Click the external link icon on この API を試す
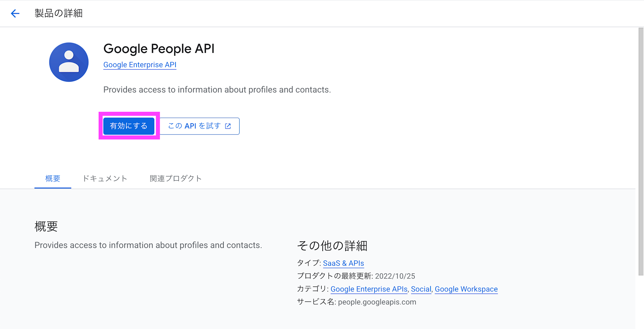Screen dimensions: 644x329 pos(228,126)
